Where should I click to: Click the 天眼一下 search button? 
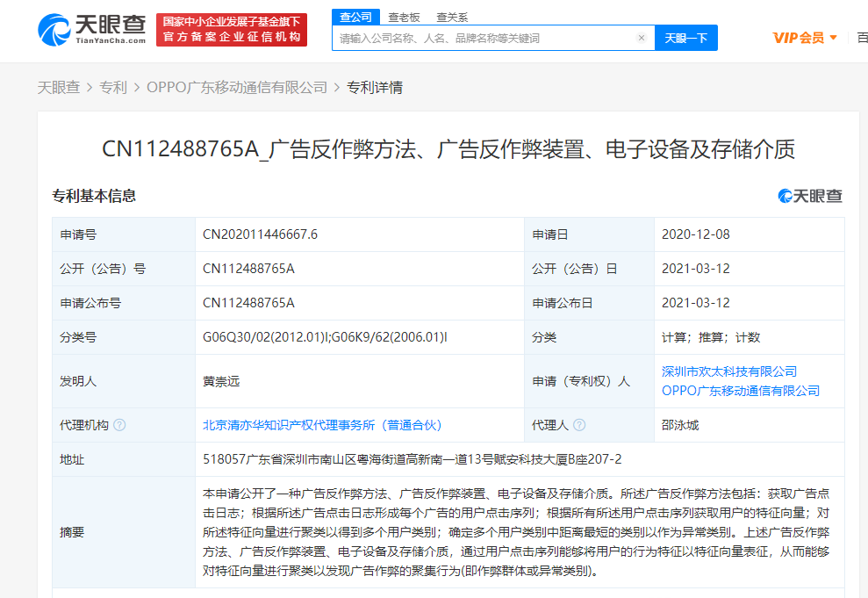(x=685, y=38)
